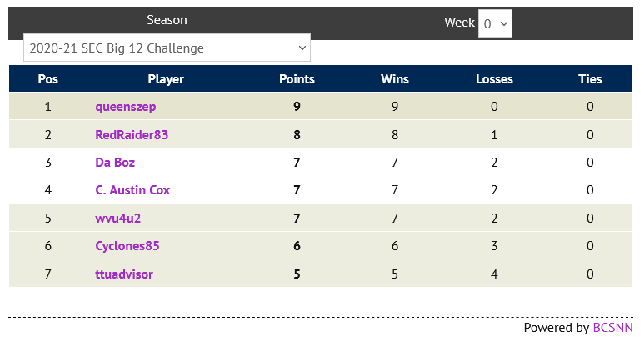This screenshot has height=347, width=644.
Task: Click the Losses column header
Action: pyautogui.click(x=494, y=79)
